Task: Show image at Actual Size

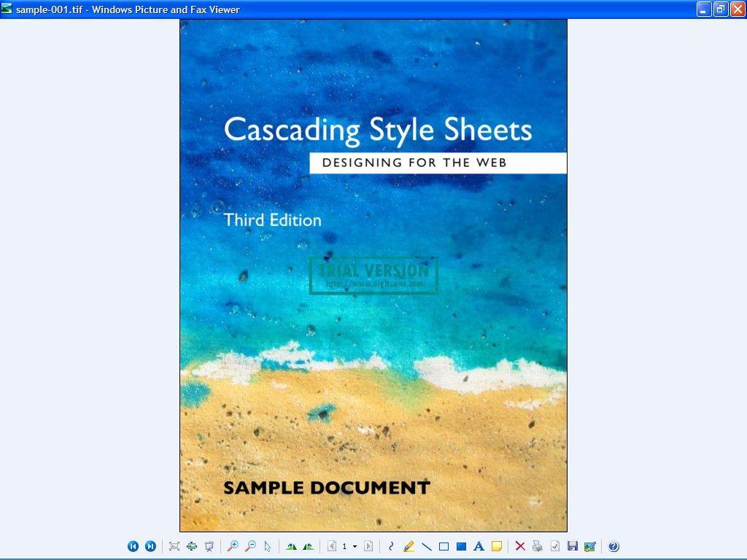Action: tap(192, 546)
